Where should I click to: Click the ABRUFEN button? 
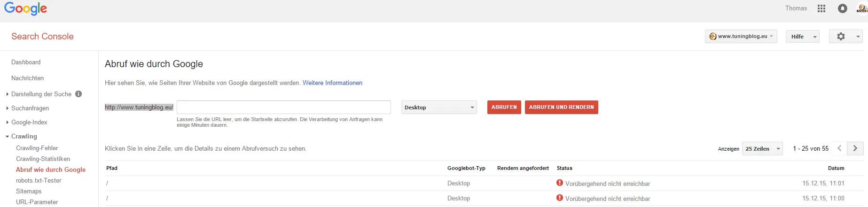tap(504, 107)
